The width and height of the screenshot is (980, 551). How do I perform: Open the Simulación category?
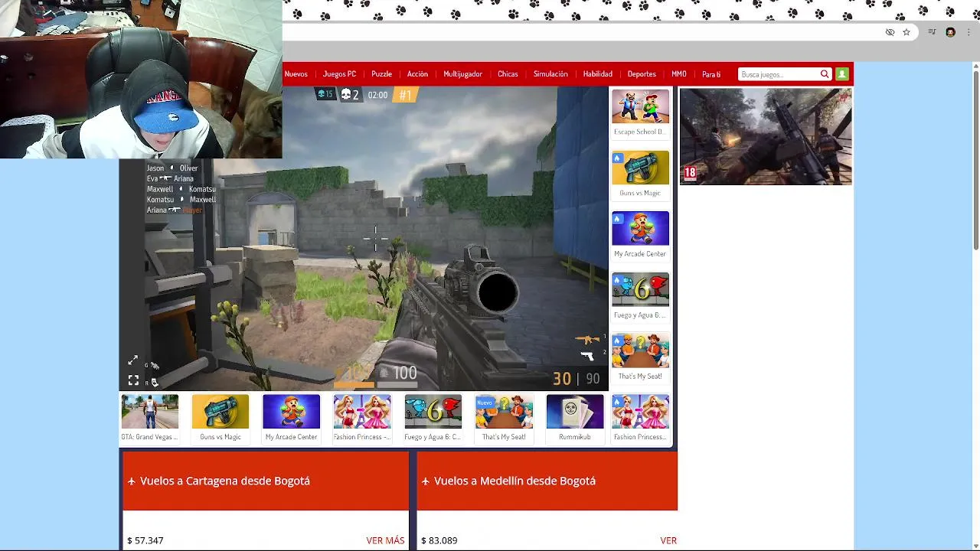[550, 74]
